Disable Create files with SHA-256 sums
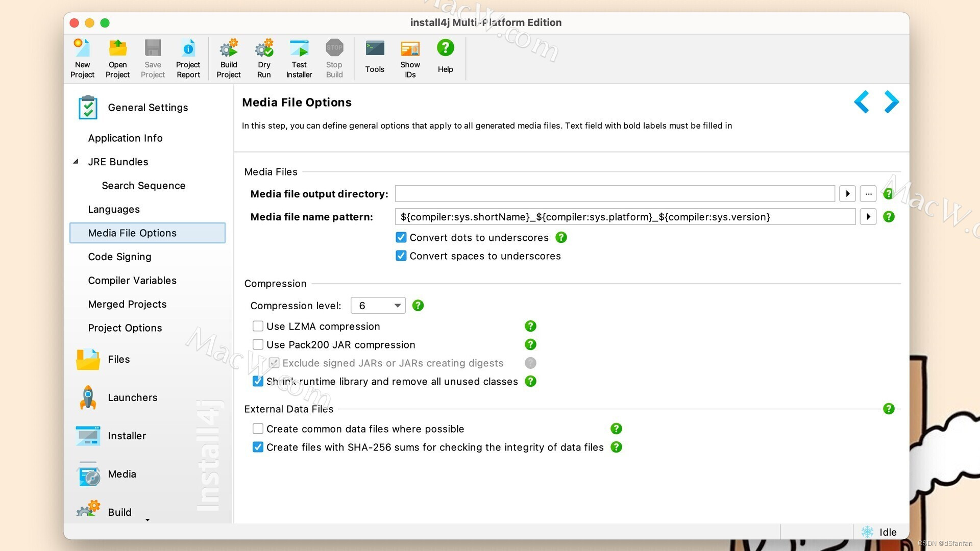The image size is (980, 551). click(258, 447)
